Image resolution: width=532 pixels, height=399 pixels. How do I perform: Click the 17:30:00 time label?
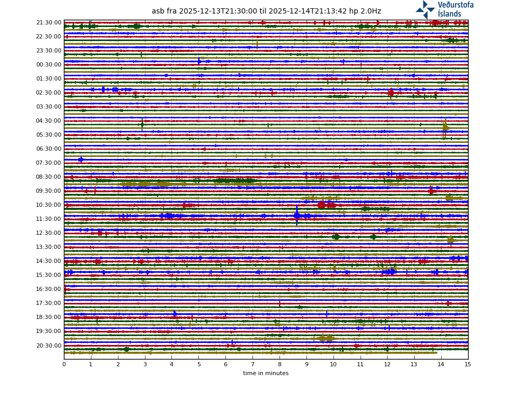tap(49, 303)
